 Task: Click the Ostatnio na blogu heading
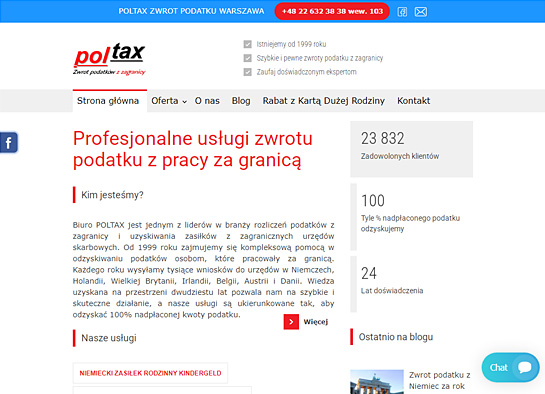396,337
